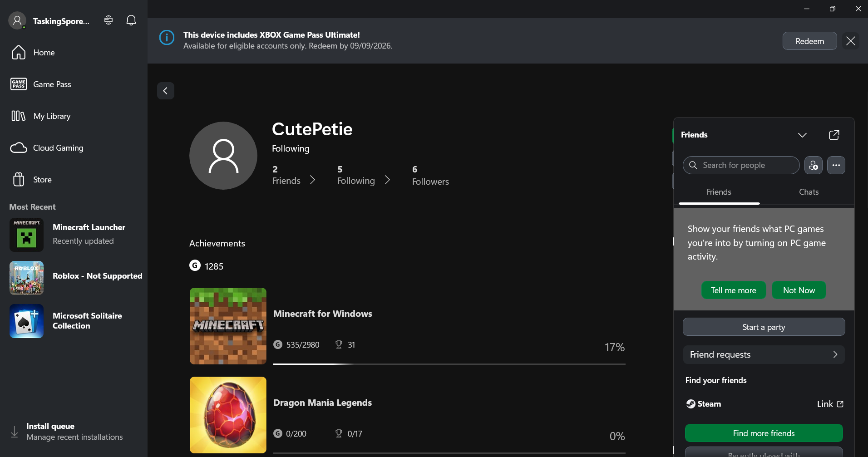Click Dragon Mania Legends title
The width and height of the screenshot is (868, 457).
[x=322, y=403]
